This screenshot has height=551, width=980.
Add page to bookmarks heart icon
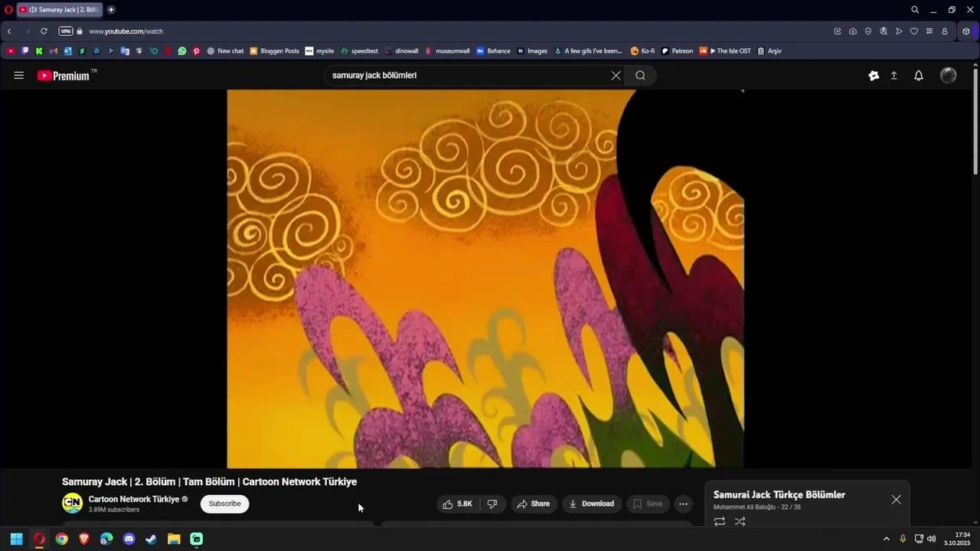click(914, 31)
